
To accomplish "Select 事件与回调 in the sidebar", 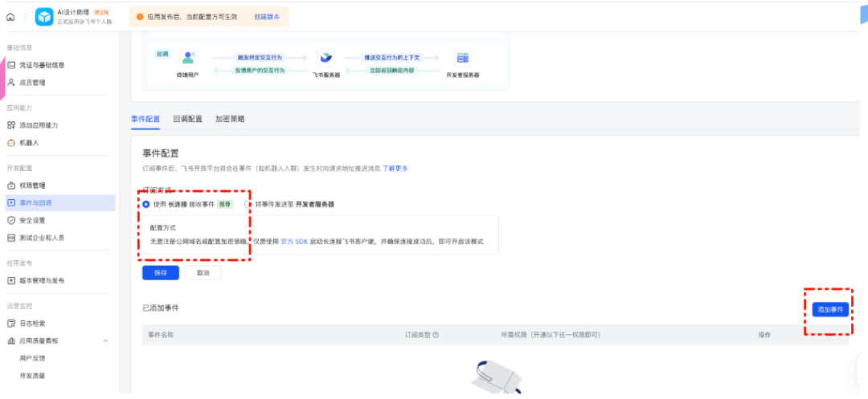I will click(60, 203).
